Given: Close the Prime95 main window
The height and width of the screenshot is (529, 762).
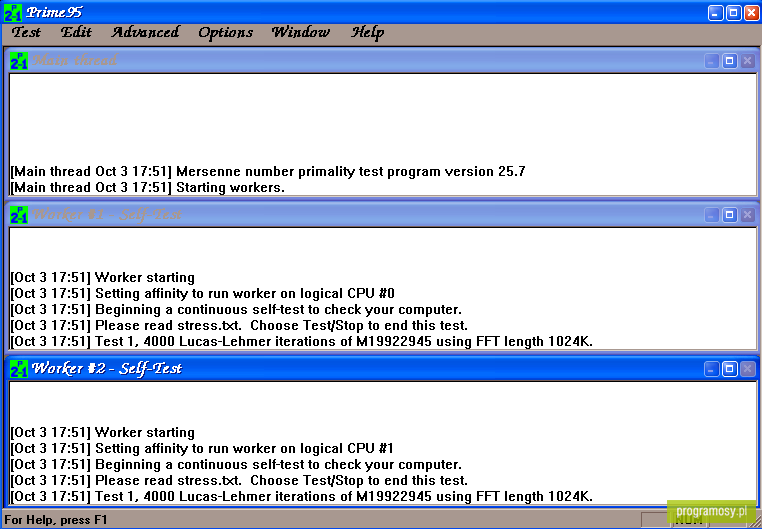Looking at the screenshot, I should pos(752,13).
